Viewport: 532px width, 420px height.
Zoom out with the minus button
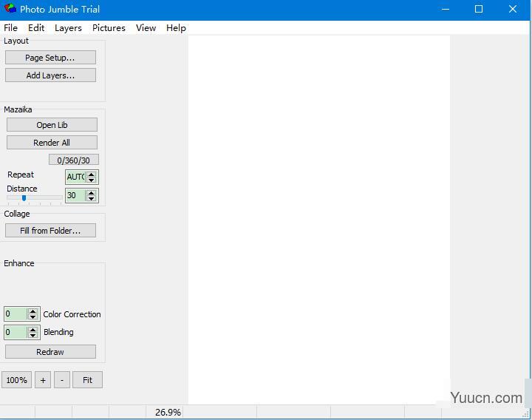pos(62,379)
